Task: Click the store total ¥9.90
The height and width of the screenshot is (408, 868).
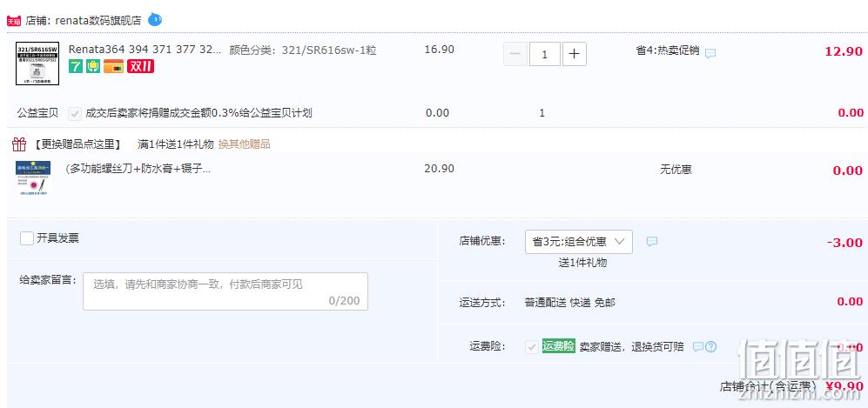Action: [x=844, y=386]
